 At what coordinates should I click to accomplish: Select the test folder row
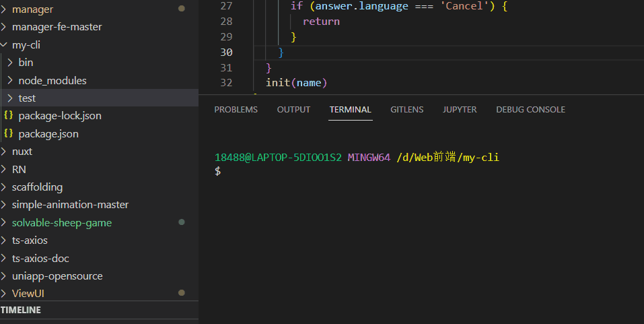coord(99,98)
